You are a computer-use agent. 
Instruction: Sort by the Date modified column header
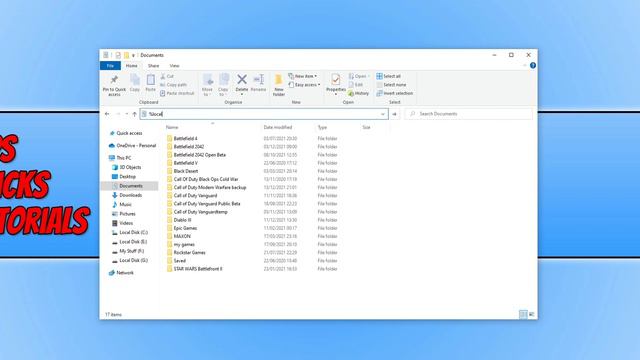tap(278, 127)
